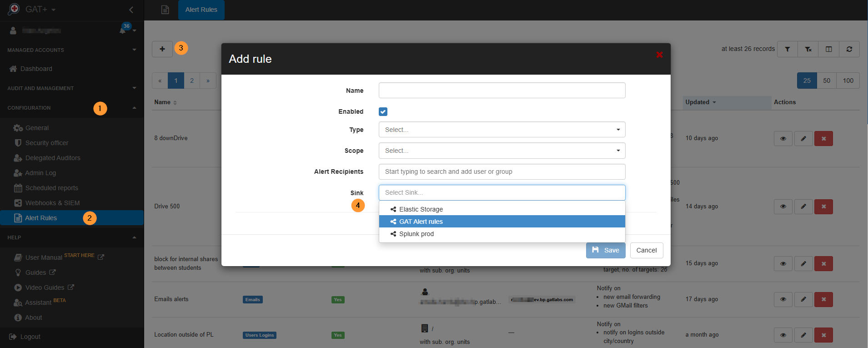Viewport: 868px width, 348px height.
Task: Open the GAT+ product dropdown
Action: [40, 10]
